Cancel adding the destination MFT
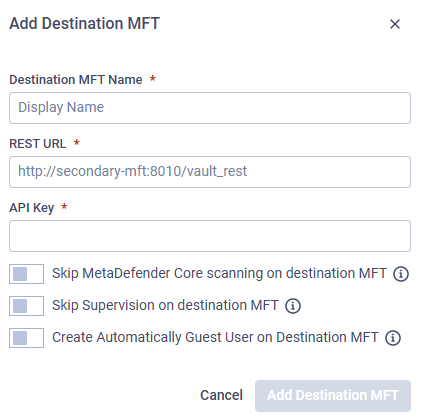421x418 pixels. pyautogui.click(x=221, y=395)
